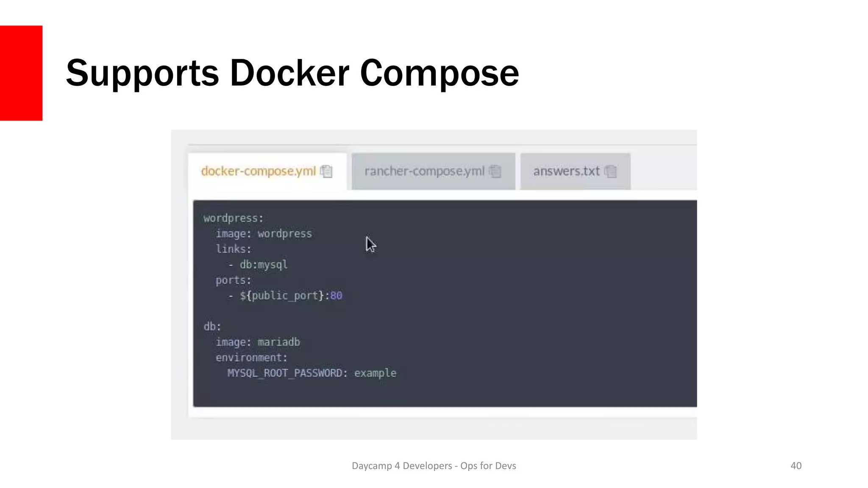Click the 'links:' line in code
The image size is (868, 488).
pyautogui.click(x=234, y=249)
